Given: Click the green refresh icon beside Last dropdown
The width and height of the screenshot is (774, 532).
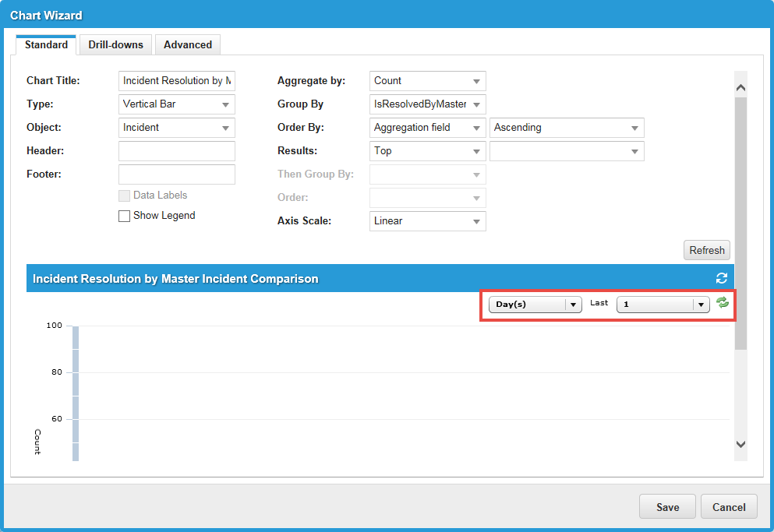Looking at the screenshot, I should (723, 303).
